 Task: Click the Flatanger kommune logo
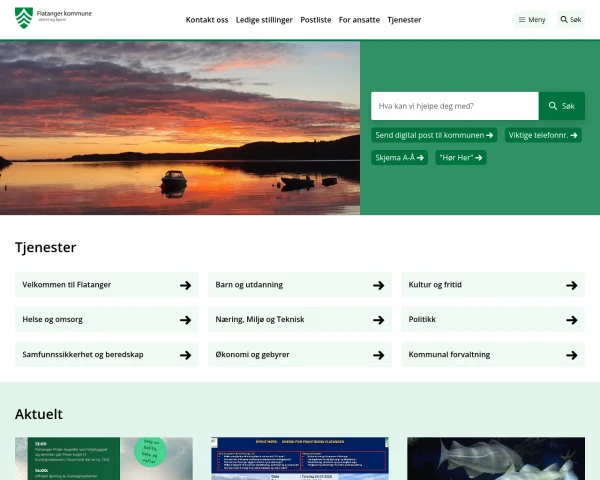coord(53,18)
